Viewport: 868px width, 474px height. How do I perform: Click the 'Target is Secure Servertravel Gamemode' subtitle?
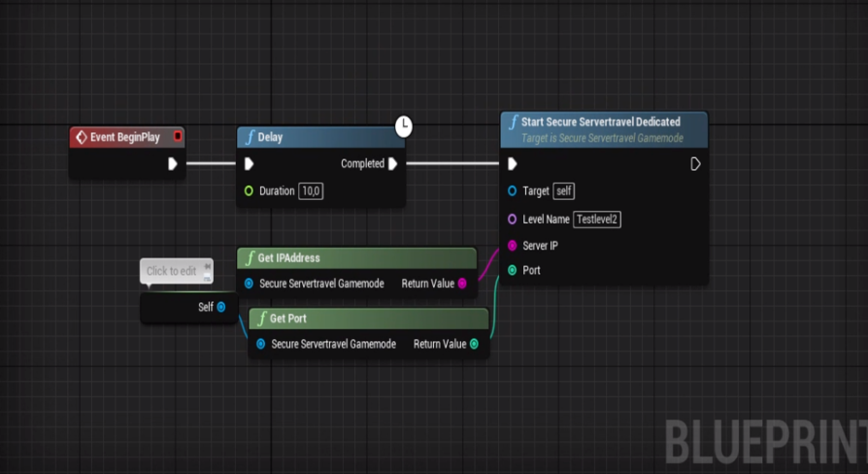pos(602,138)
